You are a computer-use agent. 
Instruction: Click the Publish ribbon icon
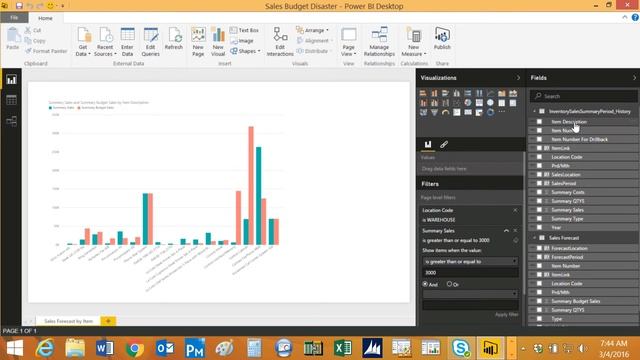coord(442,39)
